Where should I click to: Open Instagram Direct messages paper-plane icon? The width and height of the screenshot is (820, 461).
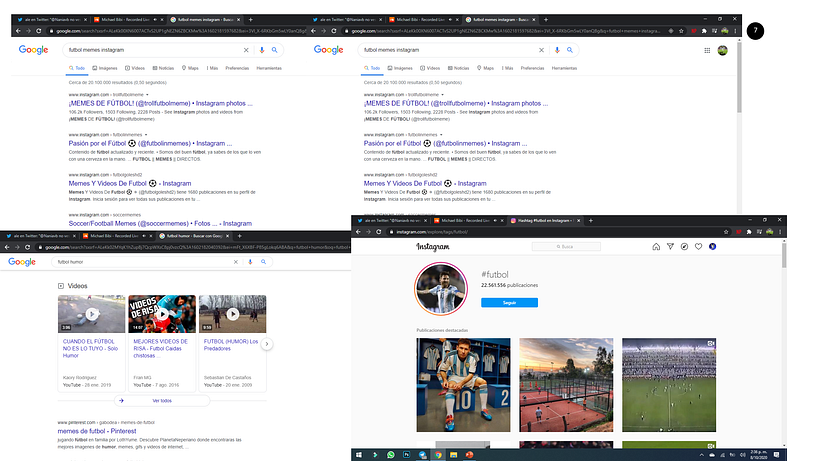(x=670, y=247)
